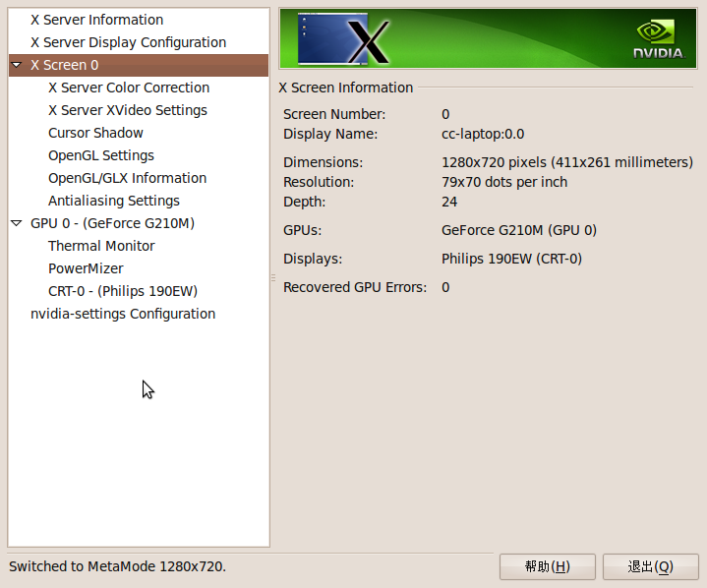The height and width of the screenshot is (588, 707).
Task: Select the X Screen 0 row
Action: [139, 65]
